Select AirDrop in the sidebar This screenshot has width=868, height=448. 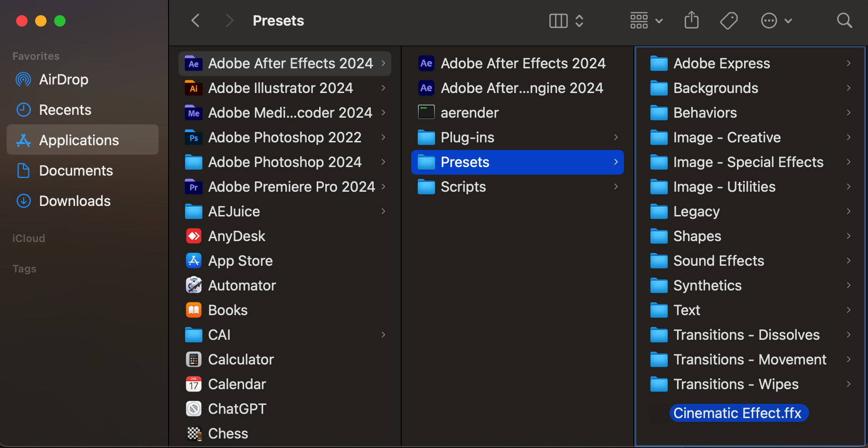(x=64, y=79)
